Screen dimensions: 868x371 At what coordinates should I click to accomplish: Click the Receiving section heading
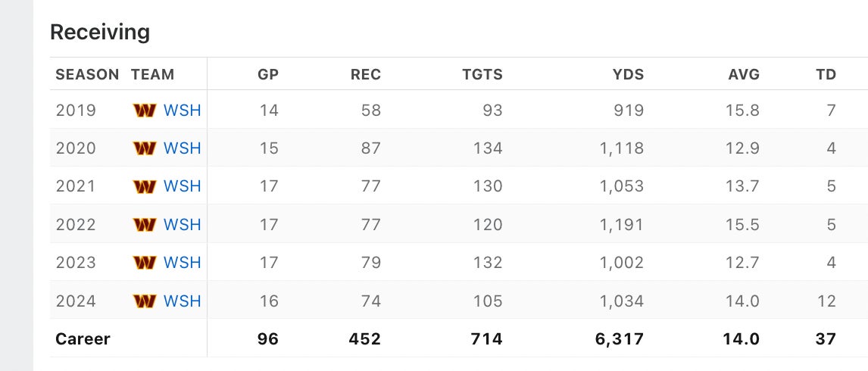pyautogui.click(x=100, y=33)
